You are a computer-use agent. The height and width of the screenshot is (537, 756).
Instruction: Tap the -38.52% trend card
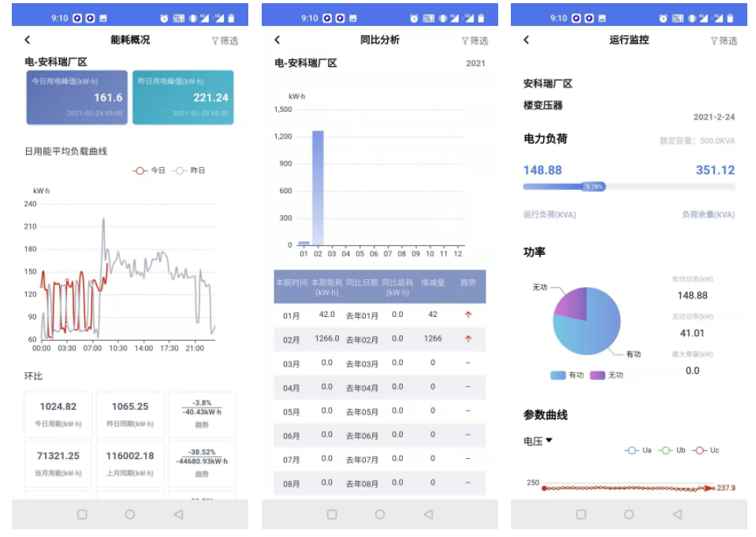coord(202,464)
